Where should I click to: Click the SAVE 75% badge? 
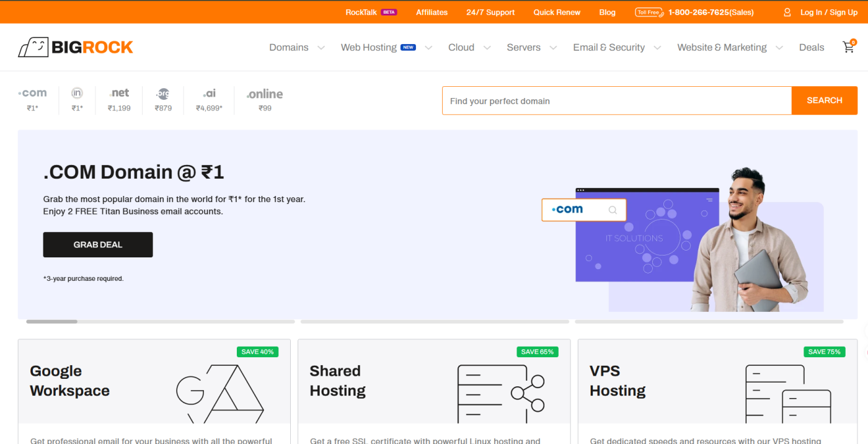click(x=824, y=352)
